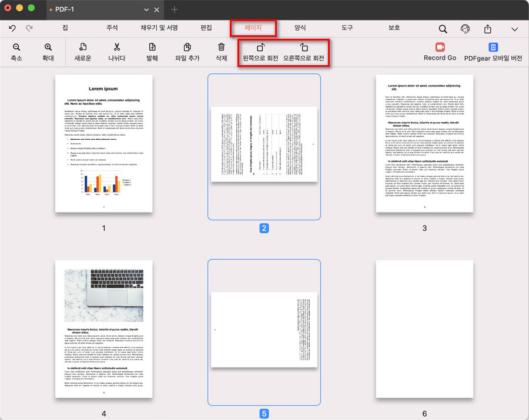This screenshot has width=529, height=420.
Task: Open the search magnifier in the menu bar
Action: [443, 29]
